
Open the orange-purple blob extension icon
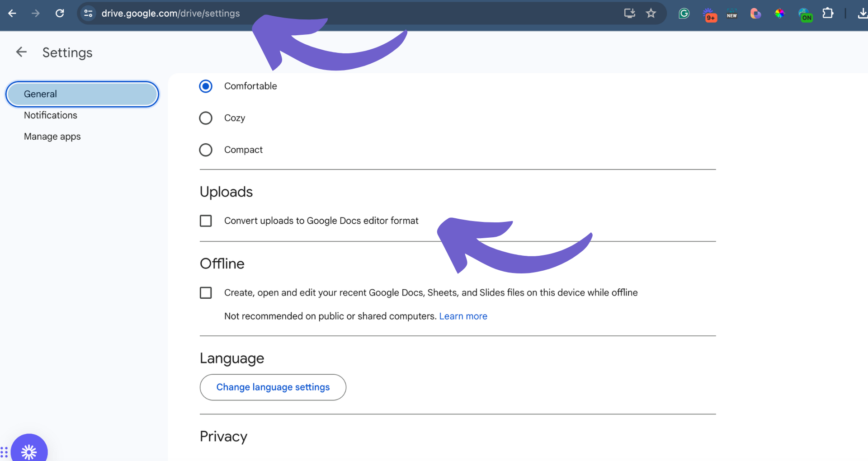755,14
